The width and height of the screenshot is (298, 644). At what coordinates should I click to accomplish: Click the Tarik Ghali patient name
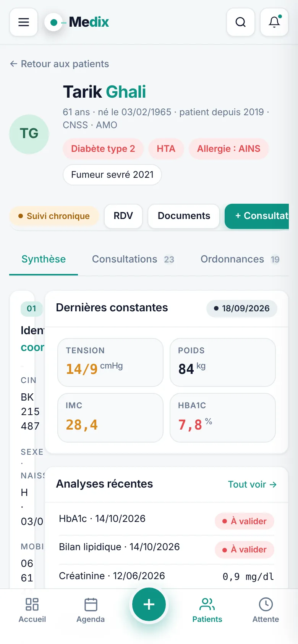104,92
